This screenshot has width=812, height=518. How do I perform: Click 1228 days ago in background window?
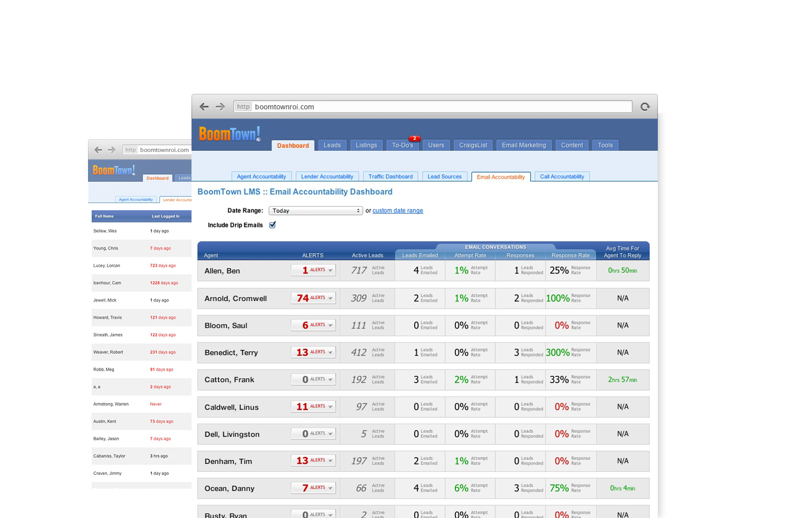(164, 283)
